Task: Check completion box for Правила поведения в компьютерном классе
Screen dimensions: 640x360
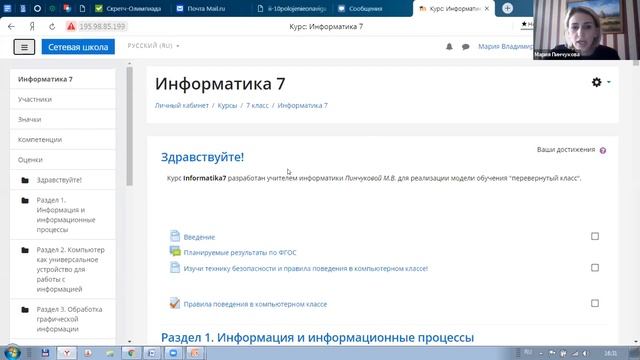Action: tap(595, 303)
